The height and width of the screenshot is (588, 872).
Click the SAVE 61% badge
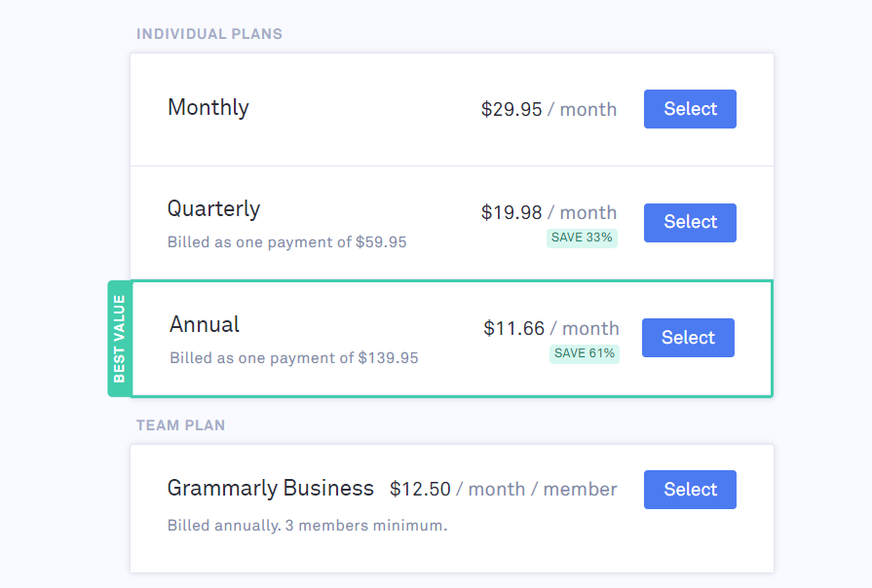coord(585,353)
